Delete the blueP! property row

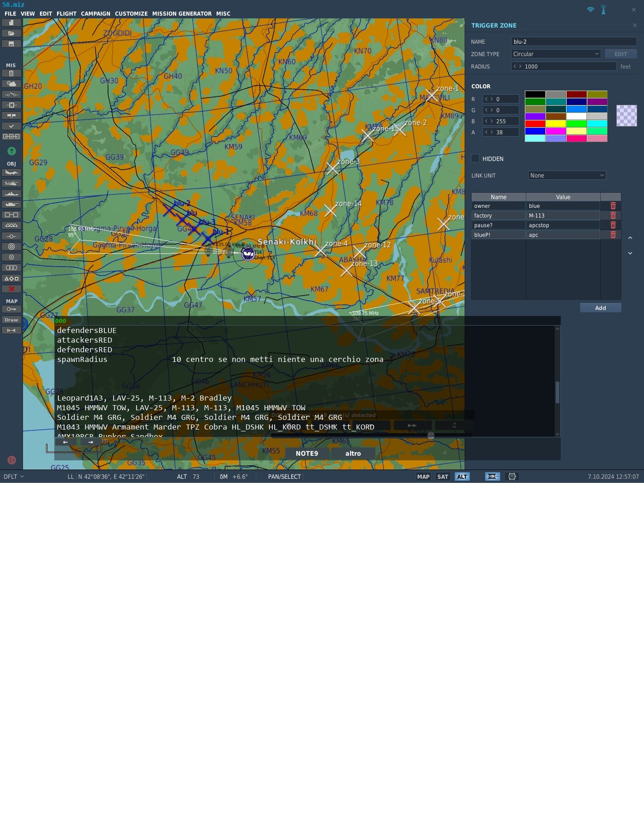click(x=613, y=235)
